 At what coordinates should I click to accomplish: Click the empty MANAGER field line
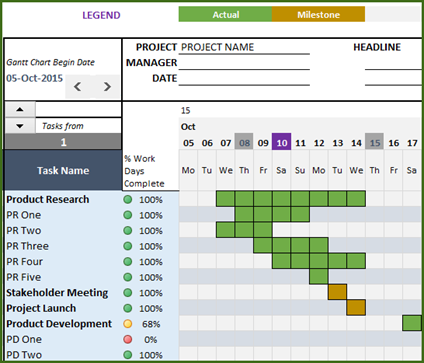point(244,63)
